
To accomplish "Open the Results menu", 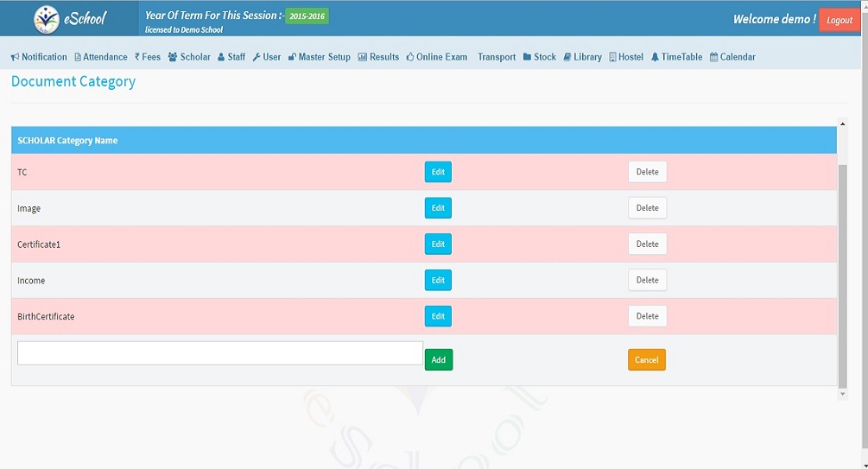I will 378,57.
